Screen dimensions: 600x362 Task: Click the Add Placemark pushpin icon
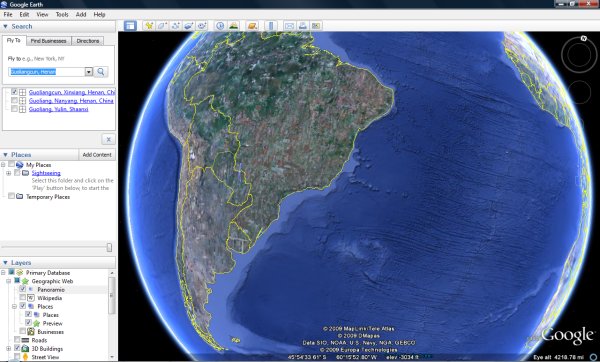(148, 26)
